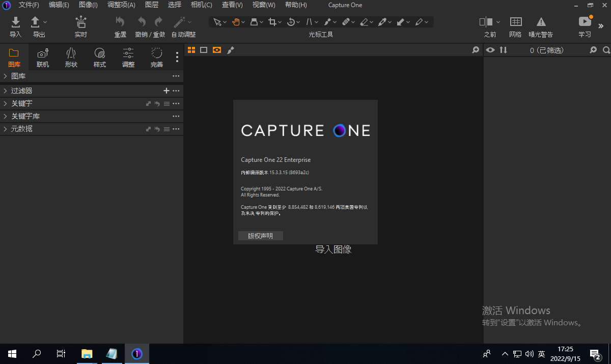
Task: Run 自动调整 magic wand auto adjust
Action: click(179, 22)
